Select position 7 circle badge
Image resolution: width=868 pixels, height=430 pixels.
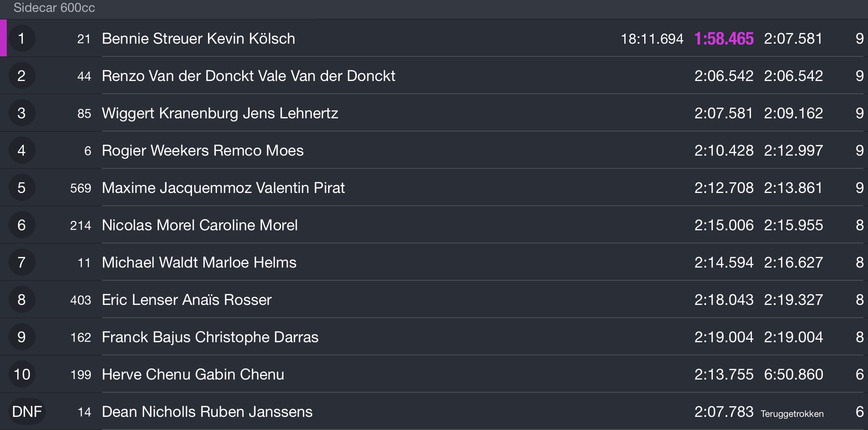pos(22,262)
